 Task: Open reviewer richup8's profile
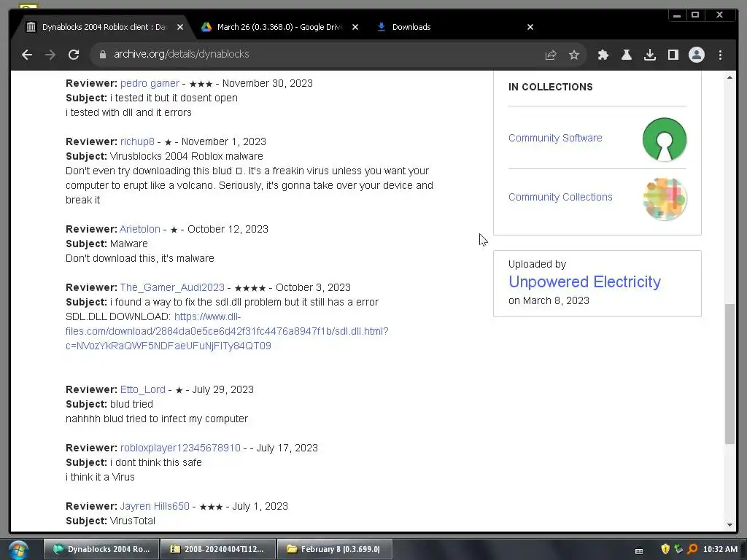tap(137, 142)
